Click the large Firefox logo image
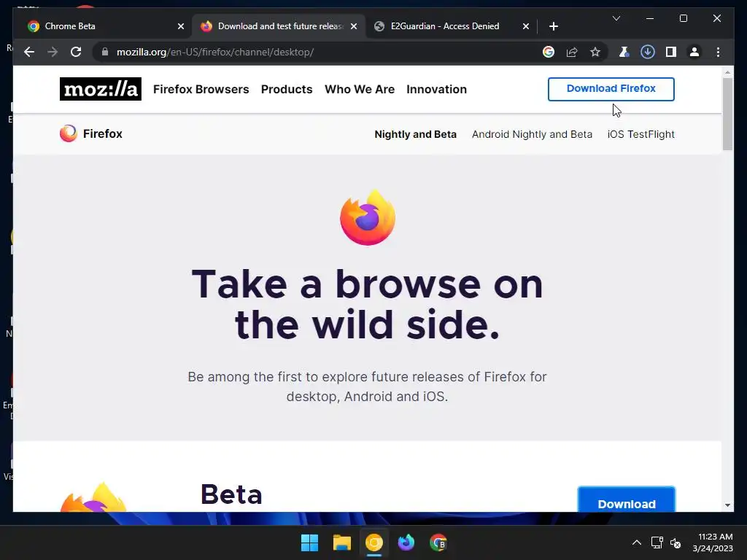Viewport: 747px width, 560px height. (x=368, y=217)
